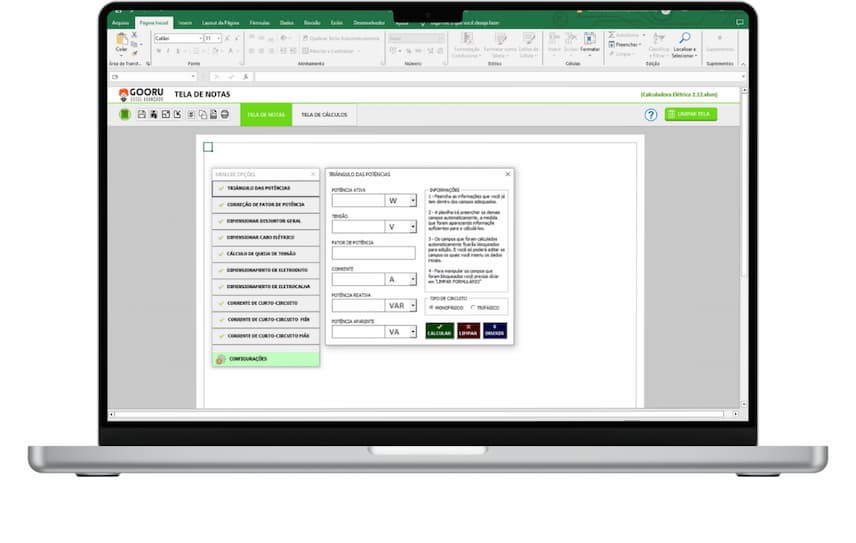Screen dimensions: 856x543
Task: Open the VA unit dropdown for Potência Aparente
Action: tap(413, 332)
